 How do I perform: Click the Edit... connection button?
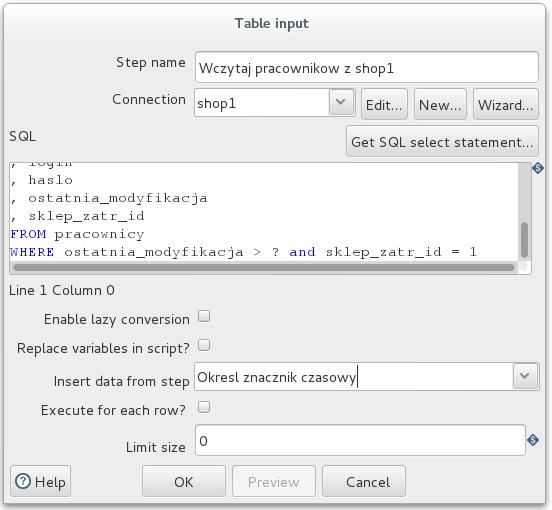(384, 104)
